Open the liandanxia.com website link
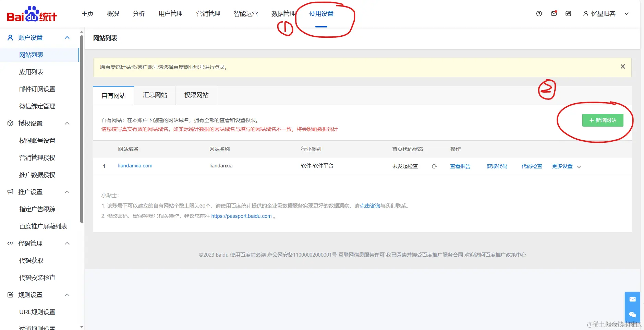644x330 pixels. 135,166
